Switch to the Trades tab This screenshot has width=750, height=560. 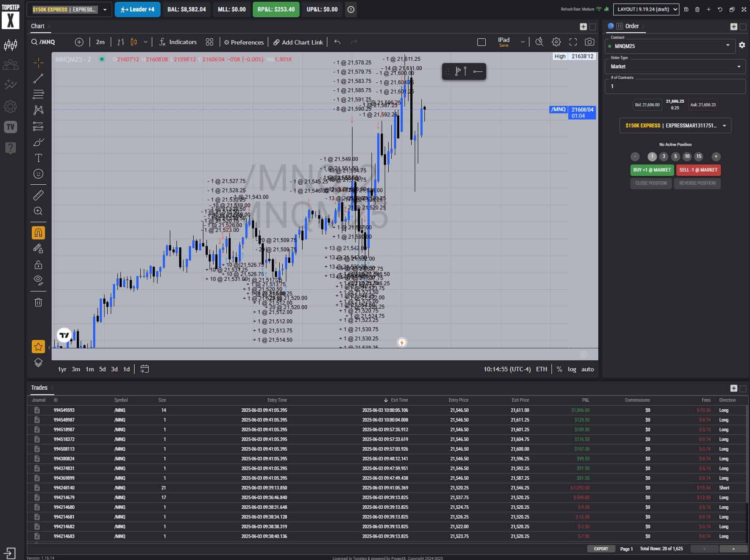[x=39, y=388]
